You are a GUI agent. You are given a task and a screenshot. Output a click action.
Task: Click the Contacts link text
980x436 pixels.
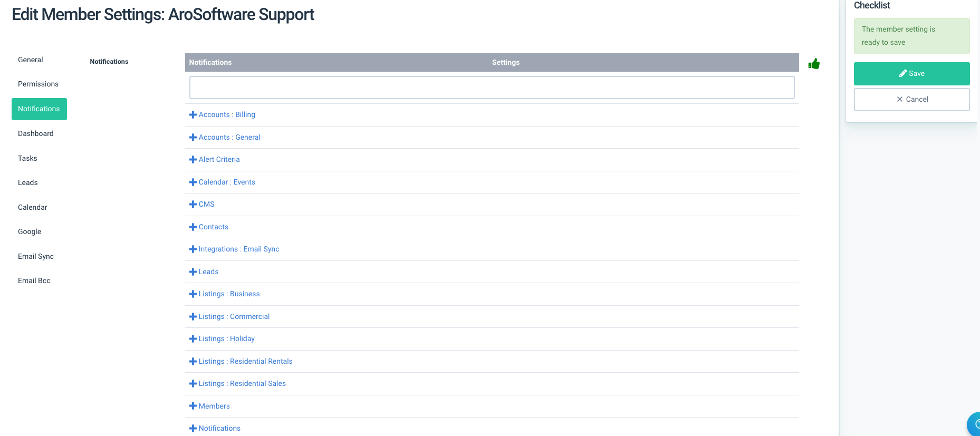214,227
